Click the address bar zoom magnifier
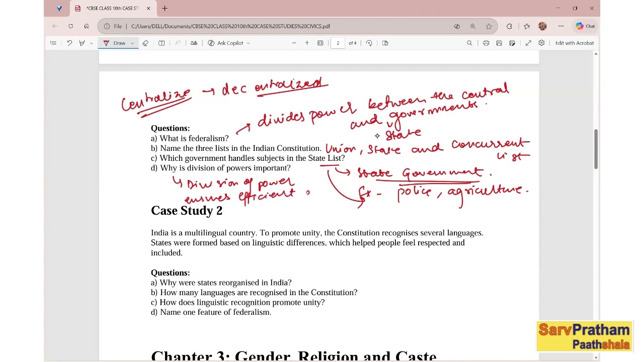Viewport: 644px width, 362px height. coord(473,26)
